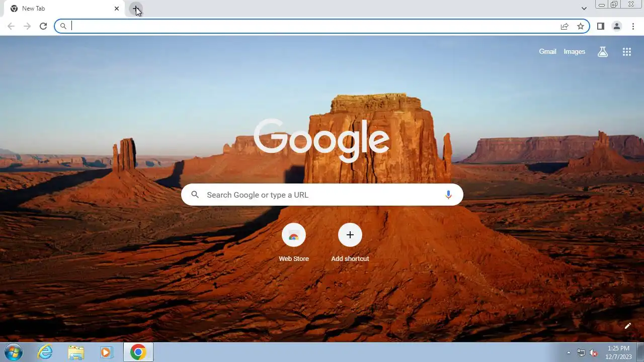Close the New Tab tab

tap(117, 9)
